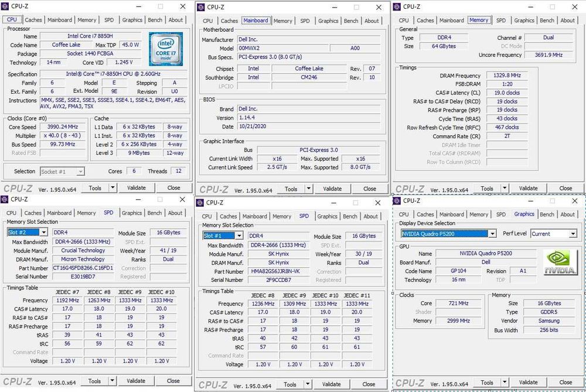586x392 pixels.
Task: Open NVIDIA Quadro P5200 display device dropdown
Action: pyautogui.click(x=493, y=234)
